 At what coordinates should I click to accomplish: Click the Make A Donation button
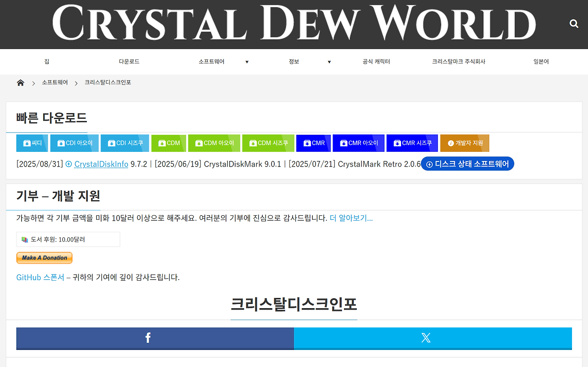coord(45,258)
